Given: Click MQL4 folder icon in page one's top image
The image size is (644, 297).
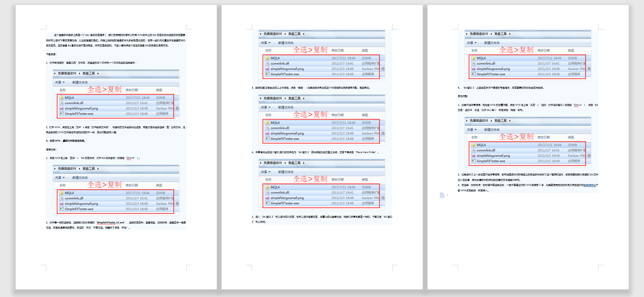Looking at the screenshot, I should coord(62,98).
